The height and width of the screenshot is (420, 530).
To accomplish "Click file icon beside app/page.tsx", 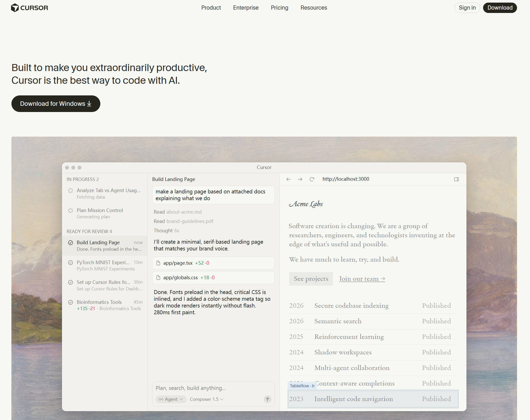I will pos(158,263).
